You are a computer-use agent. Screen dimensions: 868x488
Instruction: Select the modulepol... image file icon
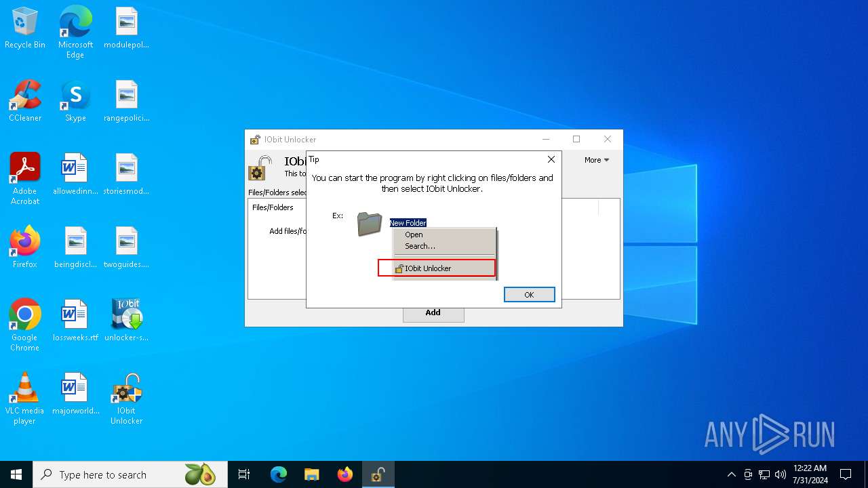(126, 28)
